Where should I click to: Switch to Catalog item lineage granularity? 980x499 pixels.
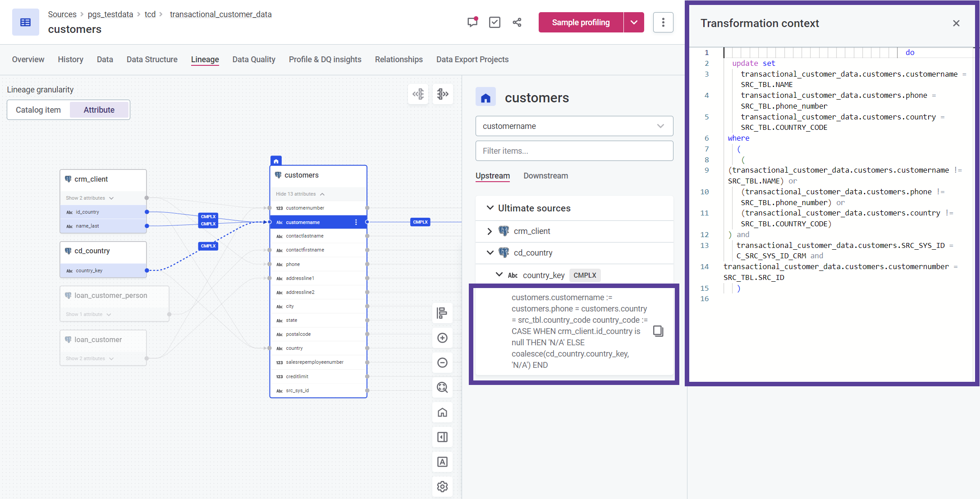[x=38, y=109]
